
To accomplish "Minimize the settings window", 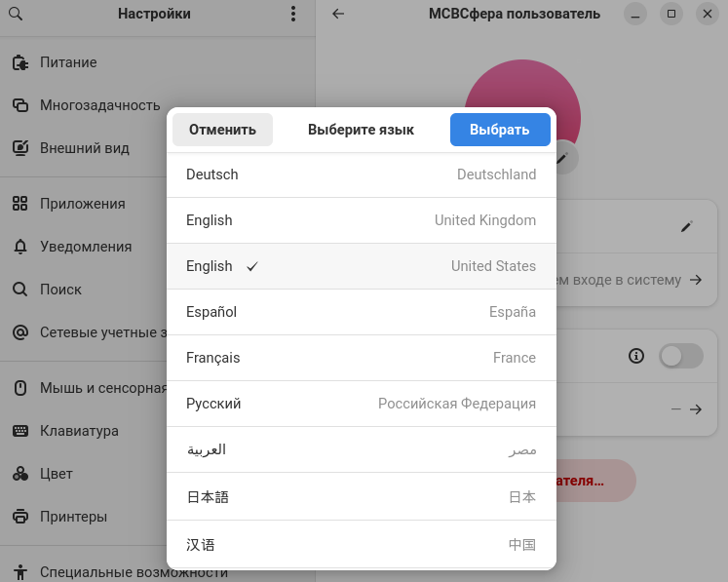I will (635, 14).
